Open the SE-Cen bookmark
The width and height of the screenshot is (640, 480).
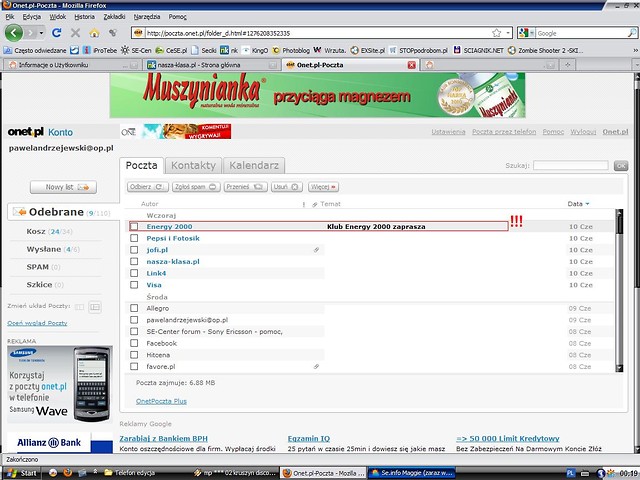point(136,50)
